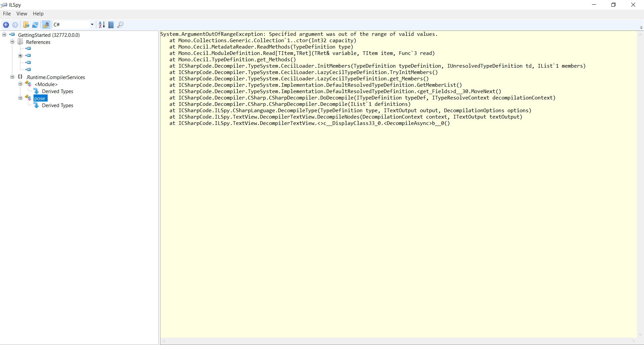The height and width of the screenshot is (345, 644).
Task: Click the TypeDefinition.get_Methods stack line
Action: click(233, 60)
